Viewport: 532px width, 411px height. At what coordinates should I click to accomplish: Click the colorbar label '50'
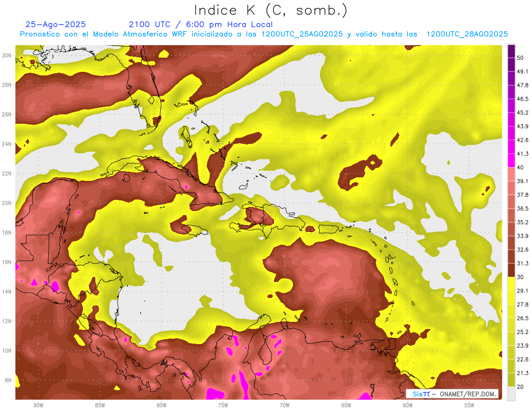point(520,58)
